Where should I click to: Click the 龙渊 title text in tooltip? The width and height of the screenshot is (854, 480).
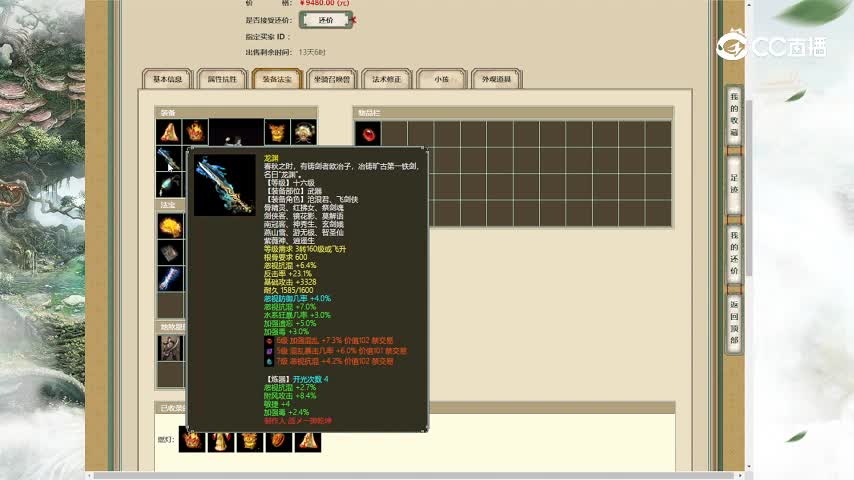pos(271,158)
